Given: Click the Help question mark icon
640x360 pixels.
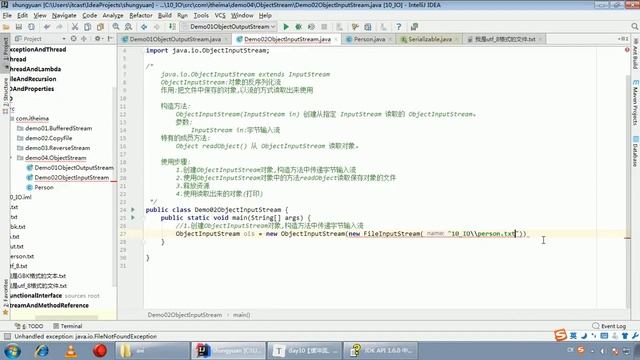Looking at the screenshot, I should point(398,27).
